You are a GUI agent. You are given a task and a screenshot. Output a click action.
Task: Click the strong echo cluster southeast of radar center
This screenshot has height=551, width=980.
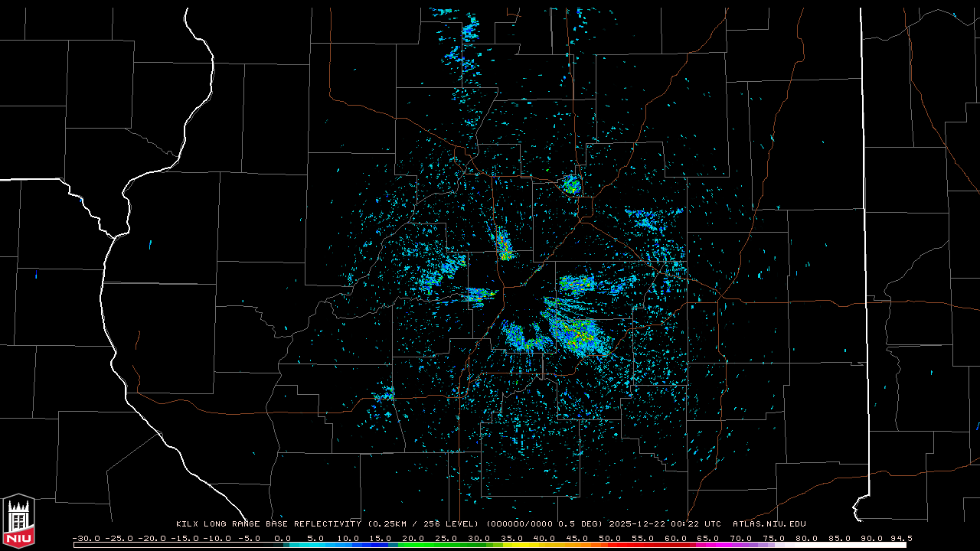coord(574,333)
